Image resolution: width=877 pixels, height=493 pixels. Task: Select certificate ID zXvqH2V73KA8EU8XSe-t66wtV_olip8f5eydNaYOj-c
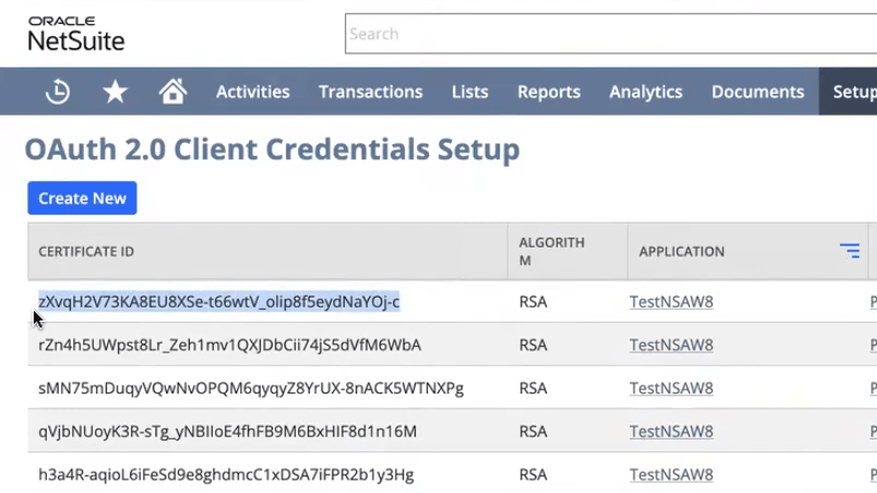tap(219, 302)
